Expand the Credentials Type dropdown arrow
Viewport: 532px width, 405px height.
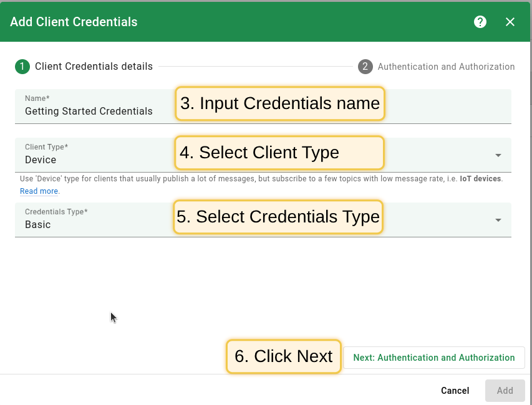(x=498, y=220)
